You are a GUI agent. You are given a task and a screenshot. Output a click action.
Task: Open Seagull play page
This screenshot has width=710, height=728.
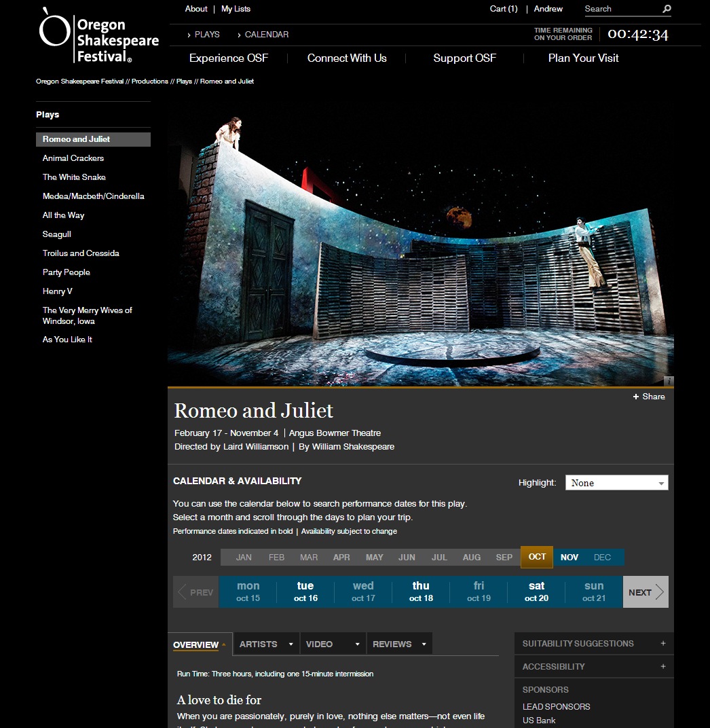(x=56, y=234)
